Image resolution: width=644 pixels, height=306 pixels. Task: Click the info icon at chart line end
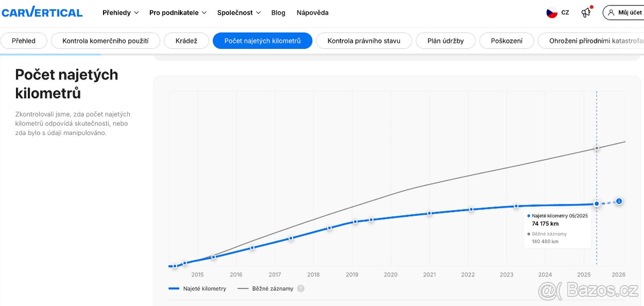click(x=619, y=201)
